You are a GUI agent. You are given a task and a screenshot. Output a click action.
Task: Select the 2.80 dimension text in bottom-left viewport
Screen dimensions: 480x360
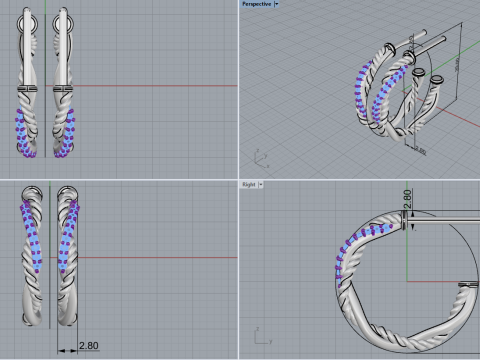point(89,346)
